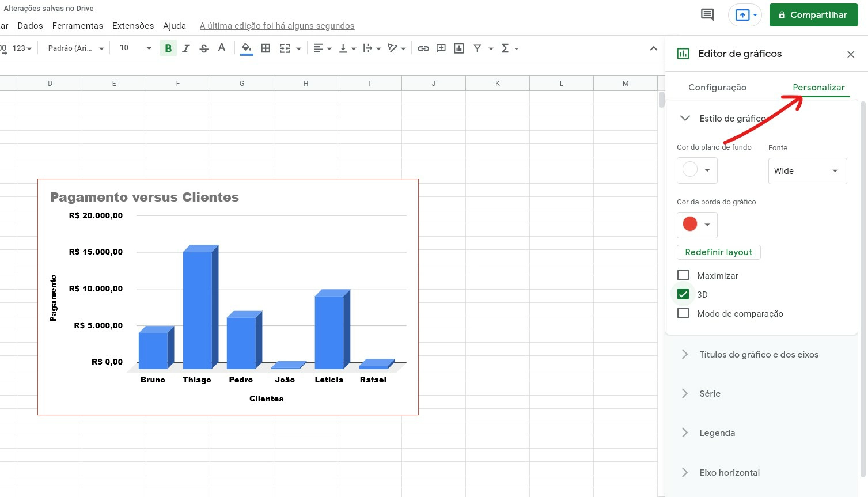Hide the menus with the up chevron

pos(653,48)
